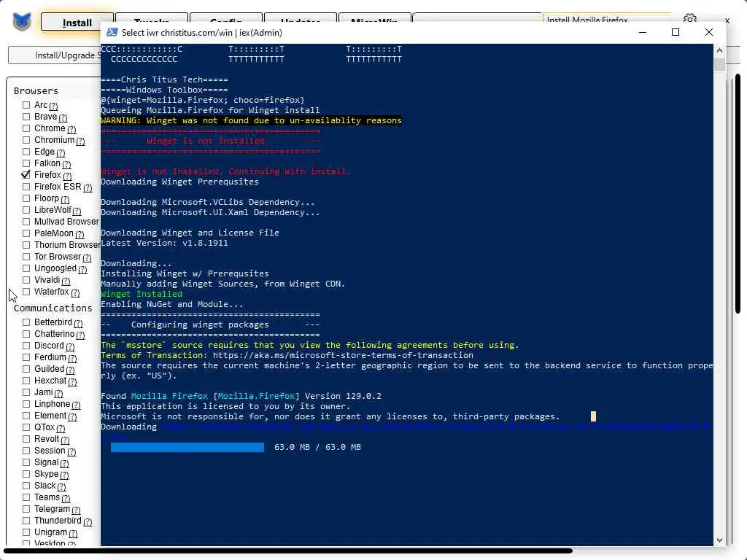The width and height of the screenshot is (747, 560).
Task: Open help (?) for Ungoogled
Action: [83, 269]
